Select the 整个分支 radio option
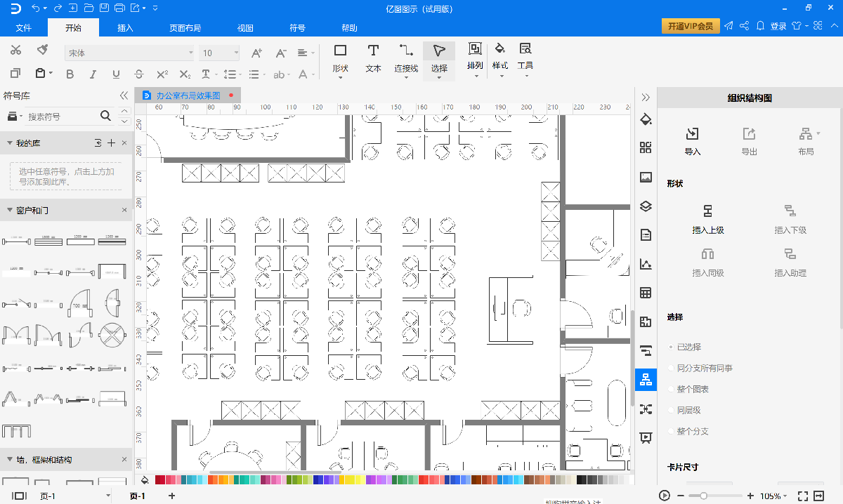This screenshot has width=843, height=504. (x=672, y=431)
